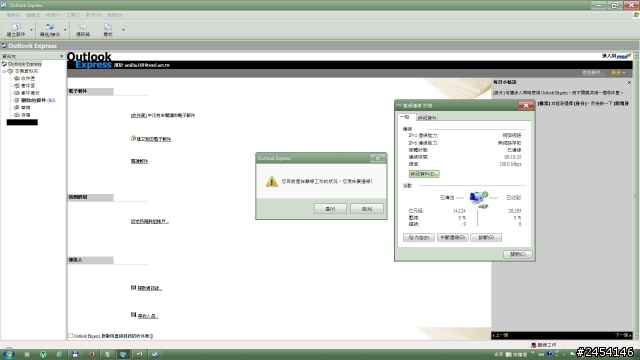Click the Open Address Book link
The image size is (640, 360).
point(150,288)
